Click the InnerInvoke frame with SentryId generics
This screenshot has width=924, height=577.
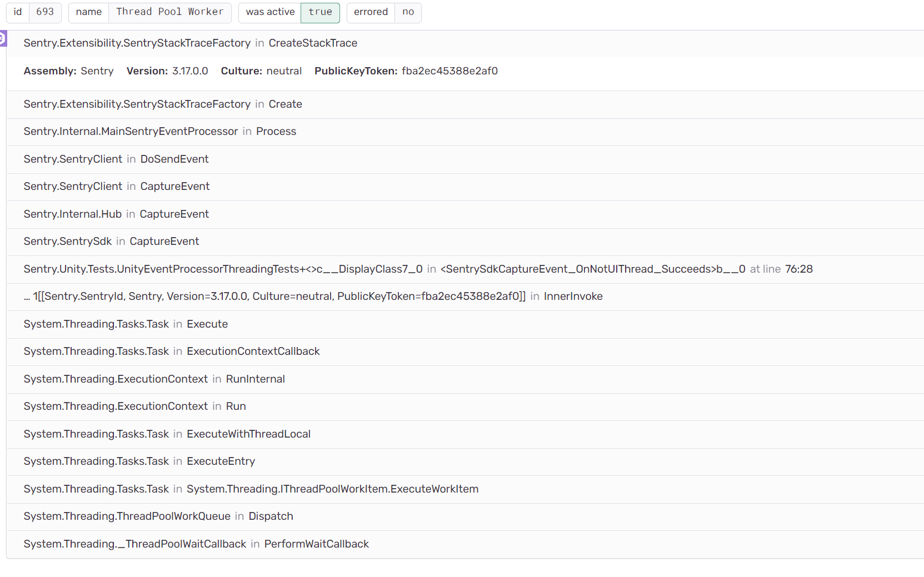(x=314, y=297)
